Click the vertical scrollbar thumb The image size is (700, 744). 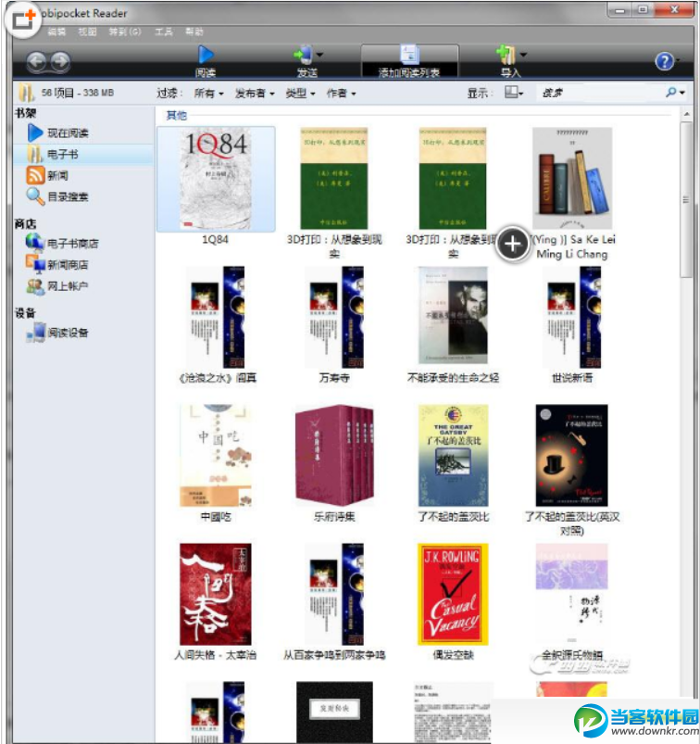tap(686, 199)
